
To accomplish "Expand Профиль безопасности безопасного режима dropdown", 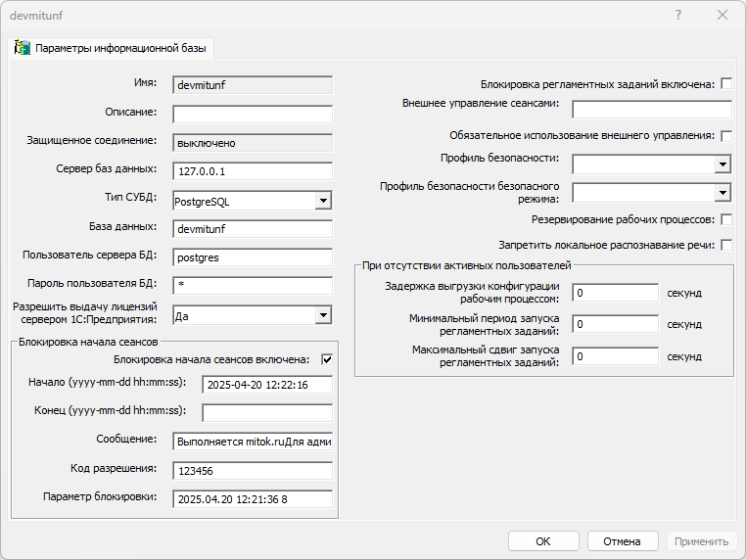I will [x=723, y=192].
